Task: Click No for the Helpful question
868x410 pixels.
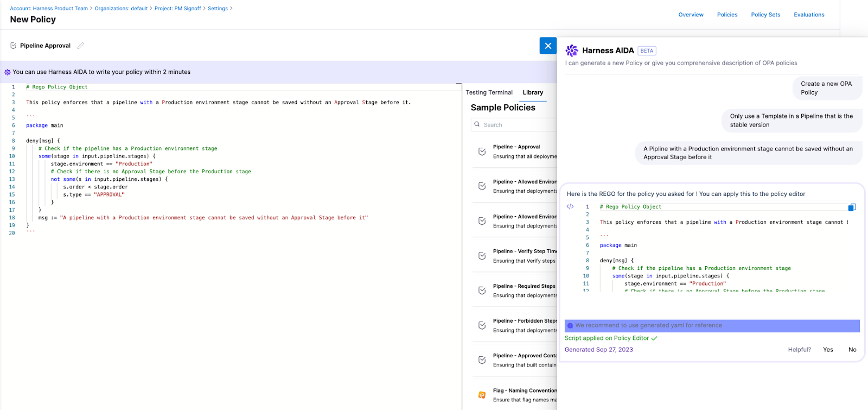Action: tap(852, 350)
